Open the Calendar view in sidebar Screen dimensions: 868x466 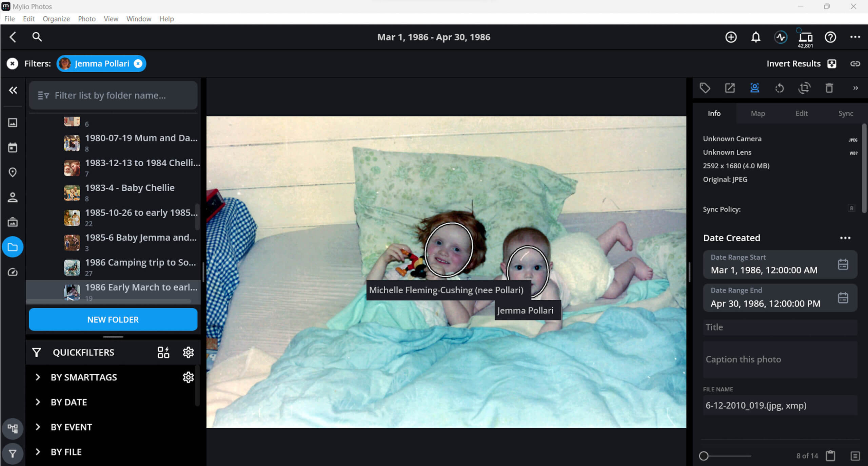[13, 148]
